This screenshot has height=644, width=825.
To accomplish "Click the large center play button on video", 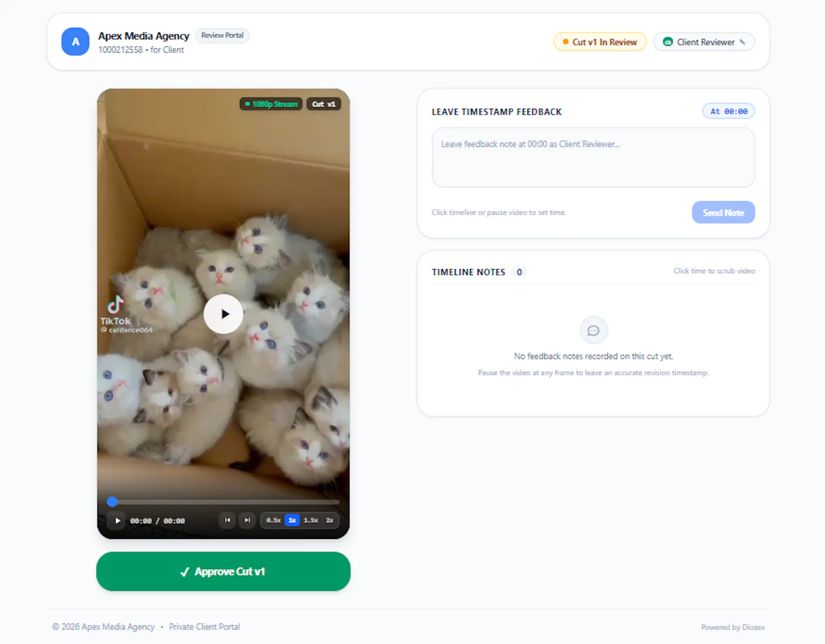I will pyautogui.click(x=223, y=313).
